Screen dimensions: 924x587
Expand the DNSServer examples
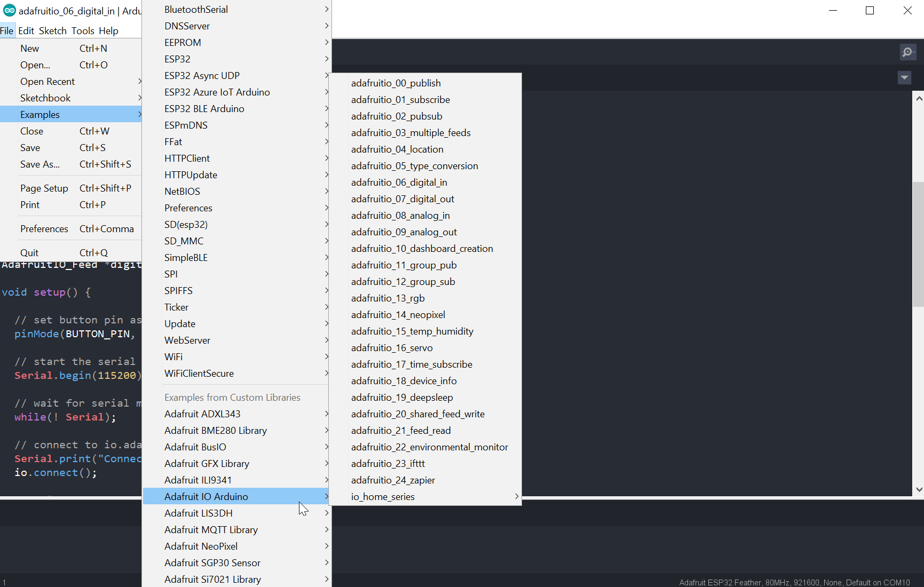tap(237, 26)
